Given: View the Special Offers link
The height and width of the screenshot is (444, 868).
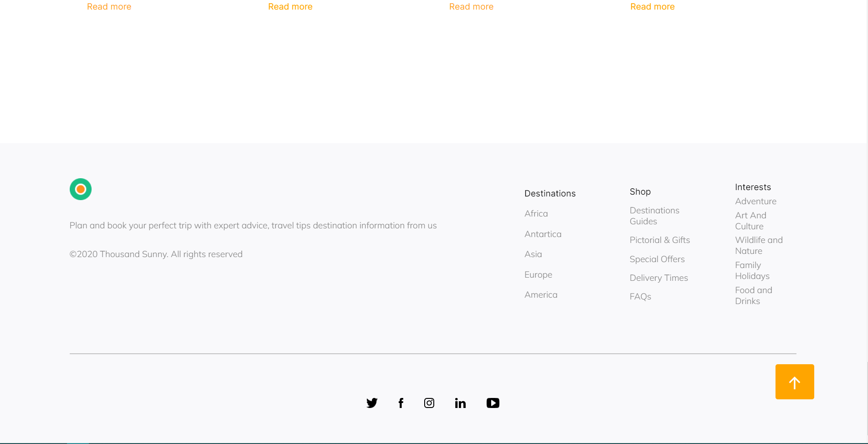Looking at the screenshot, I should pos(657,259).
